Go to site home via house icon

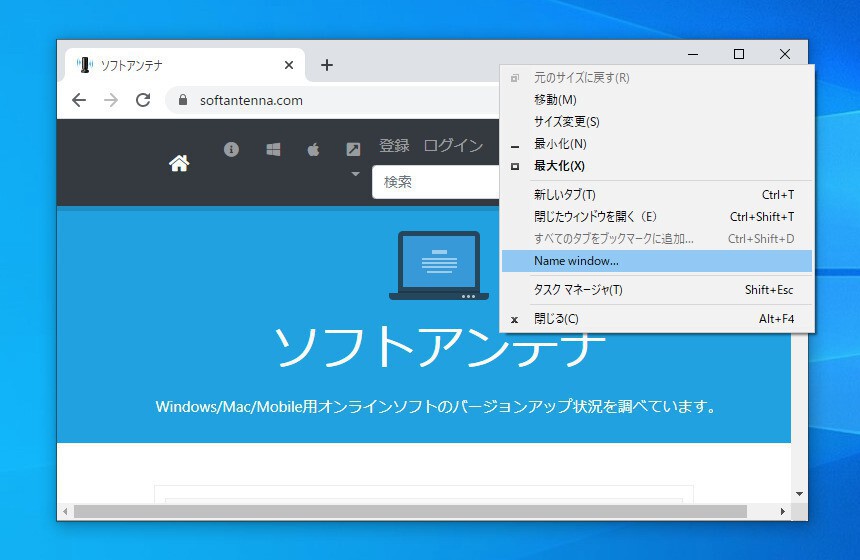pos(179,163)
